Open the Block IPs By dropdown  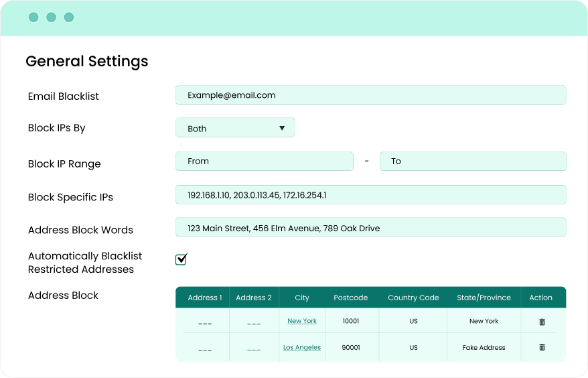pyautogui.click(x=234, y=128)
